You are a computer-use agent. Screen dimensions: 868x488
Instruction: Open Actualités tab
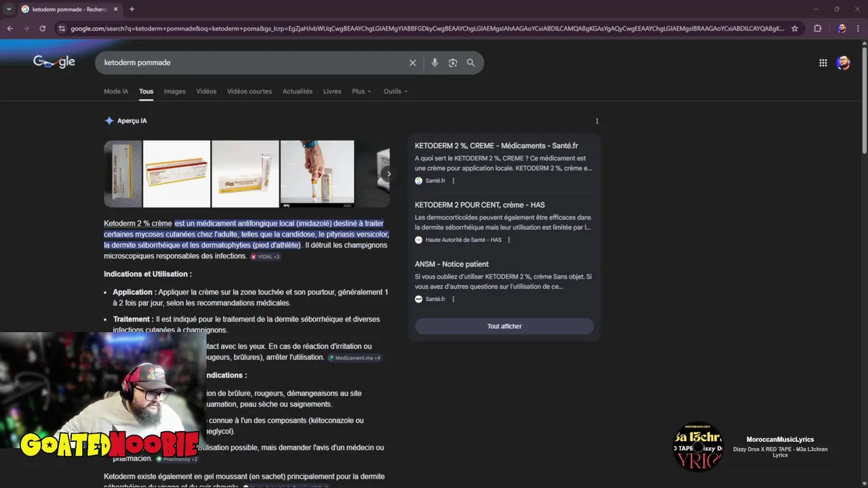point(298,91)
